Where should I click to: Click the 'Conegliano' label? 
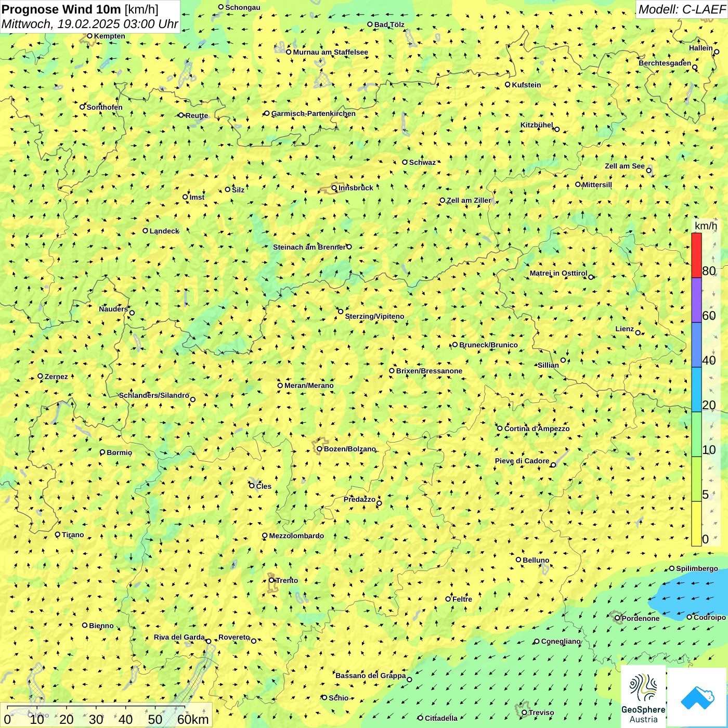(561, 641)
